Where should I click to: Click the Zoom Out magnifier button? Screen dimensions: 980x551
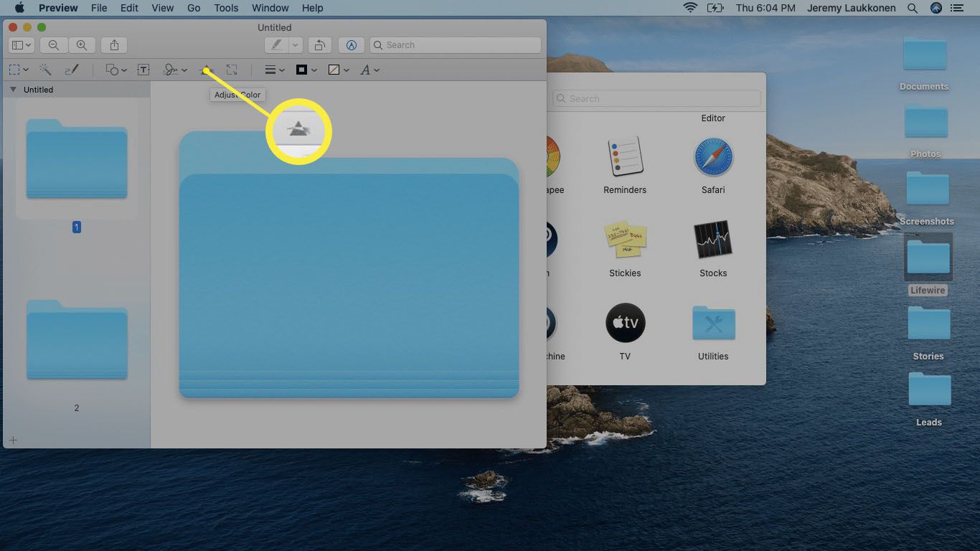[54, 45]
